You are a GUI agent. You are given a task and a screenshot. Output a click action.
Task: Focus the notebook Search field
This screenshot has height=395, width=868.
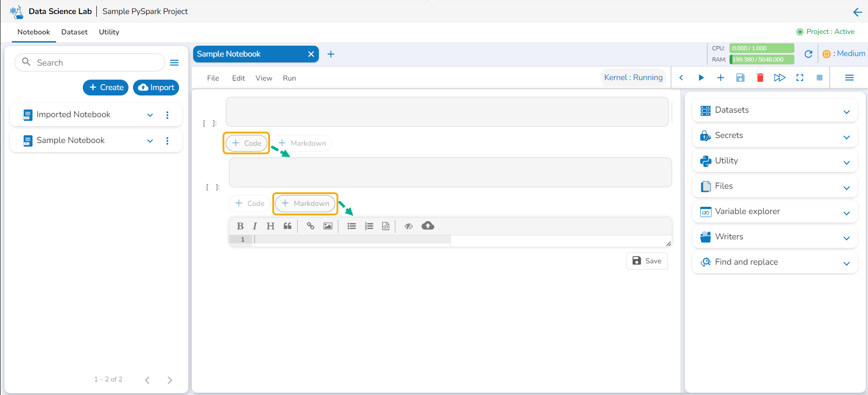tap(90, 62)
